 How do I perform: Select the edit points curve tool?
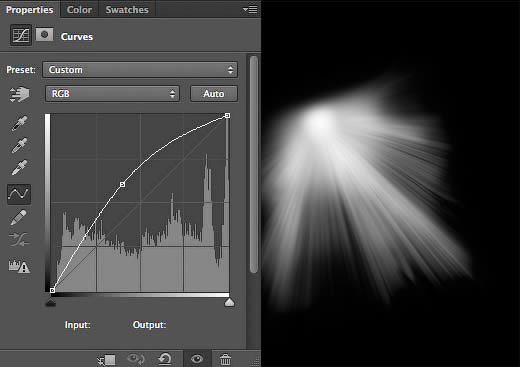click(x=19, y=194)
